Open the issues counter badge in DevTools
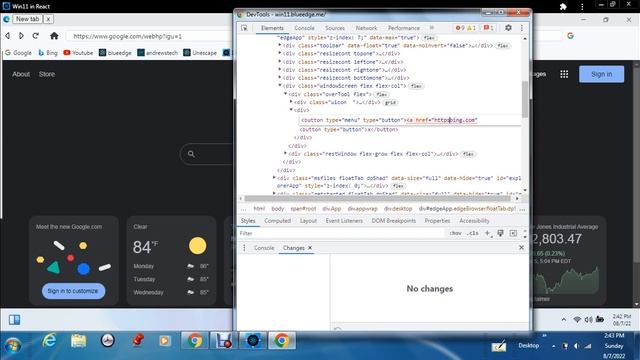 coord(489,28)
